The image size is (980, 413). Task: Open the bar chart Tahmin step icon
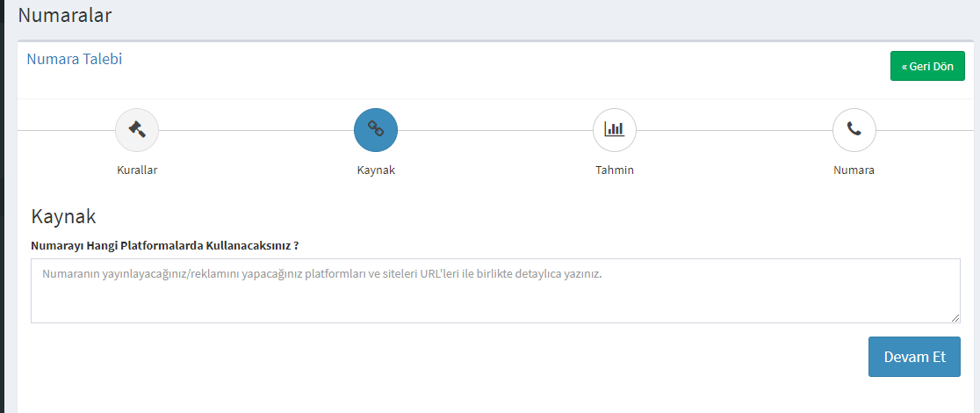pos(615,130)
